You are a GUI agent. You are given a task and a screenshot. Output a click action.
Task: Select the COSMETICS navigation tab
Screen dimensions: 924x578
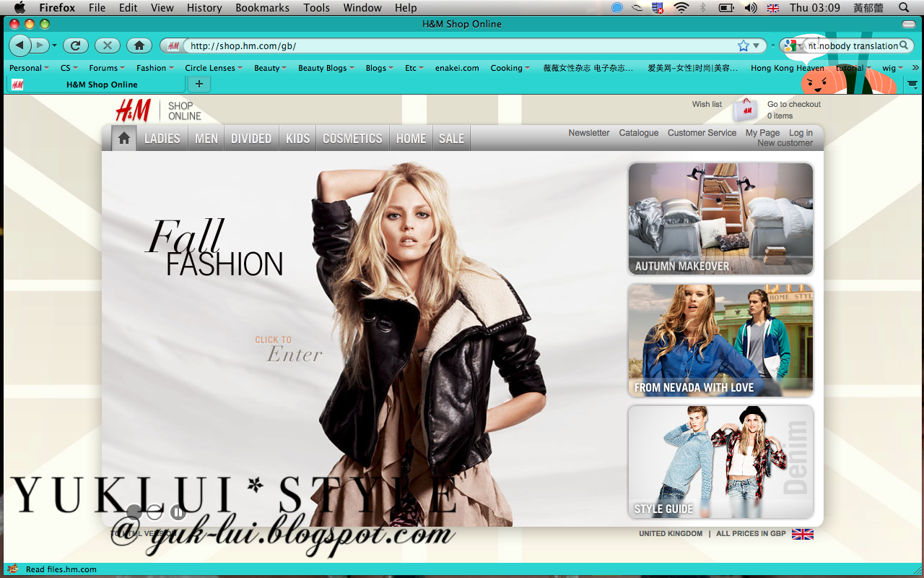(352, 138)
